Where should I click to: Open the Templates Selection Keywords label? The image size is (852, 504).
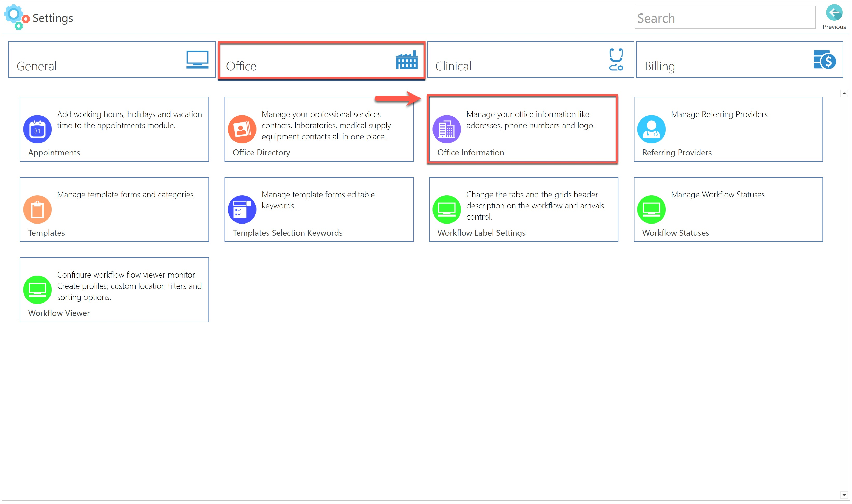click(287, 233)
